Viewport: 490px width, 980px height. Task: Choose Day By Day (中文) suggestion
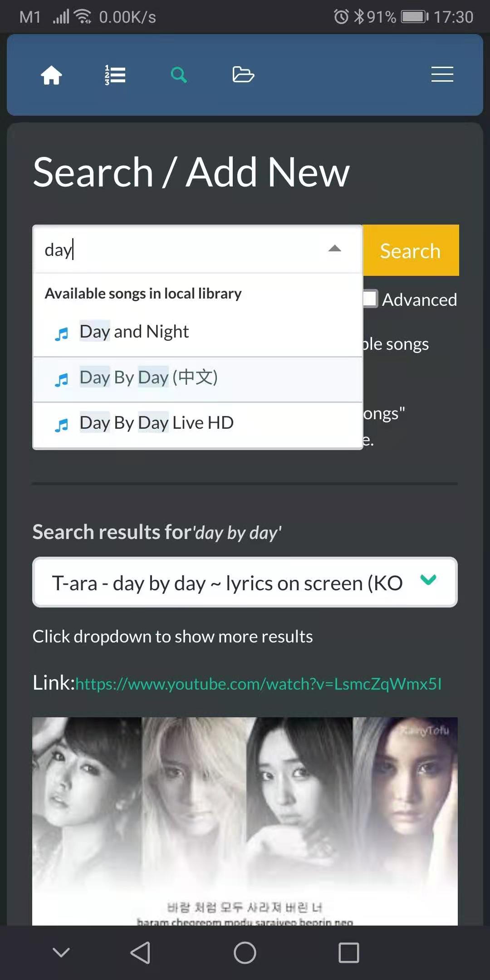point(198,379)
